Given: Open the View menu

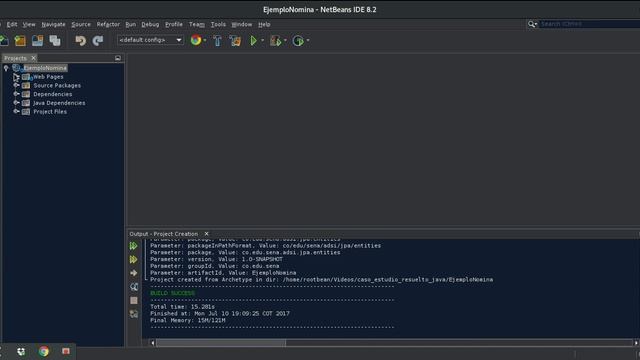Looking at the screenshot, I should click(x=29, y=24).
